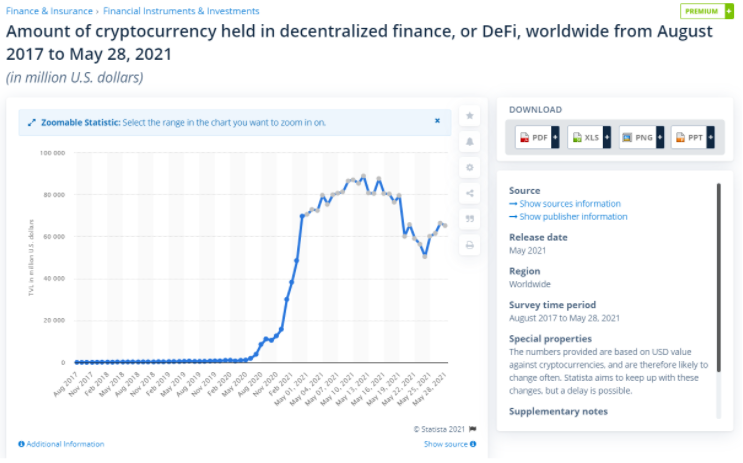Viewport: 743px width, 463px height.
Task: Expand PDF download options plus
Action: click(555, 137)
